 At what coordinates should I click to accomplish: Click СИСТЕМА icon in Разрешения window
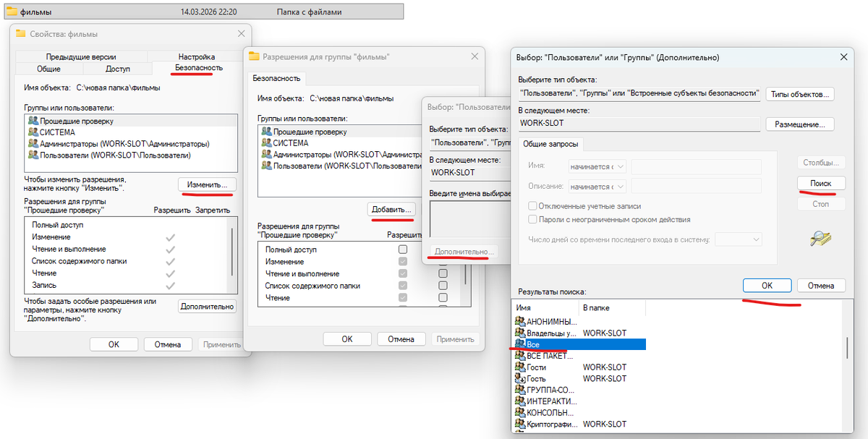267,143
